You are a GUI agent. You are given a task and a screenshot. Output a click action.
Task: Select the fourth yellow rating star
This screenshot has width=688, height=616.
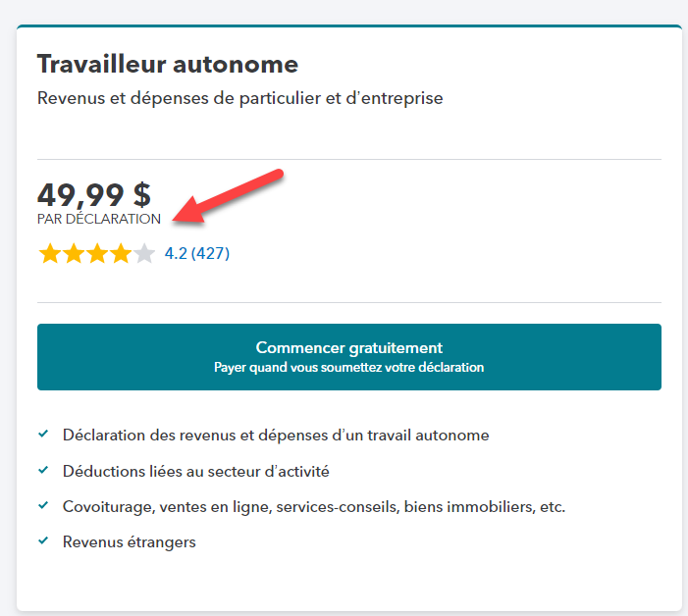121,254
